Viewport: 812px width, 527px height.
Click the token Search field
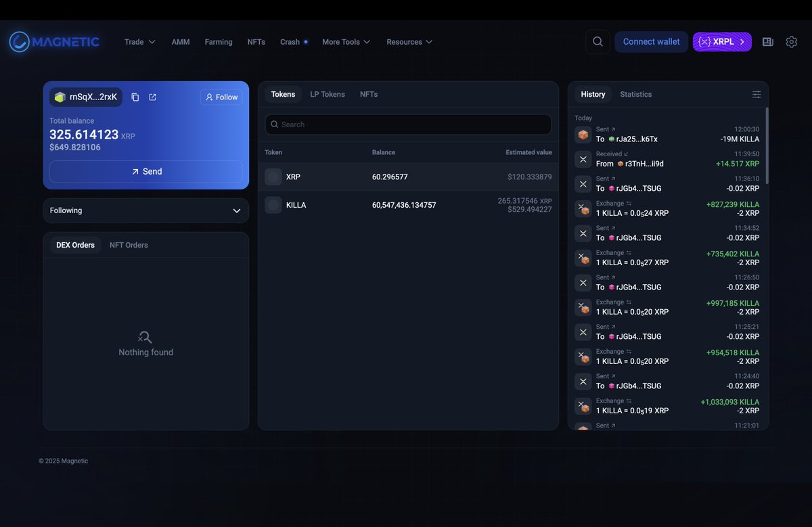point(409,124)
